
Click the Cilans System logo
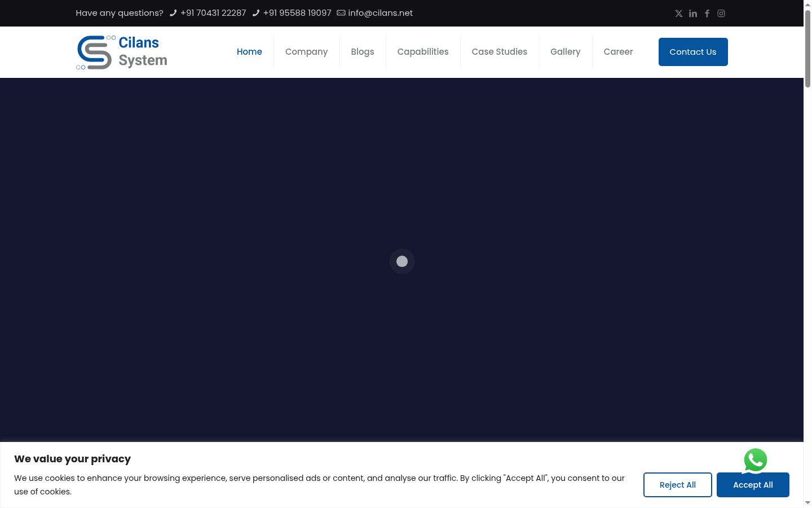pos(122,52)
